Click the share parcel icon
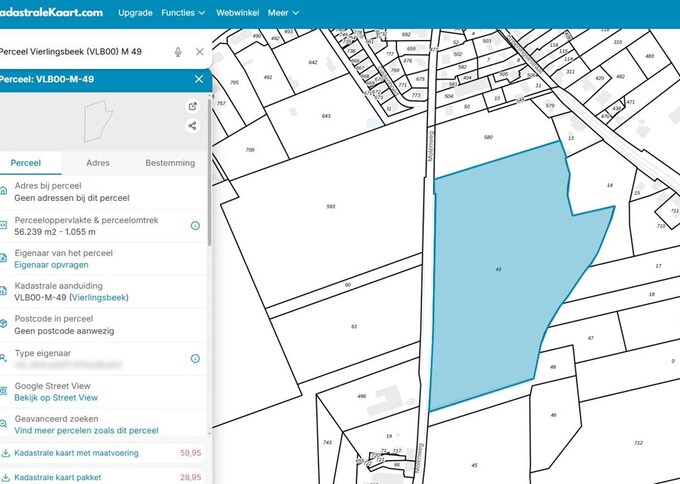The image size is (680, 484). (192, 125)
